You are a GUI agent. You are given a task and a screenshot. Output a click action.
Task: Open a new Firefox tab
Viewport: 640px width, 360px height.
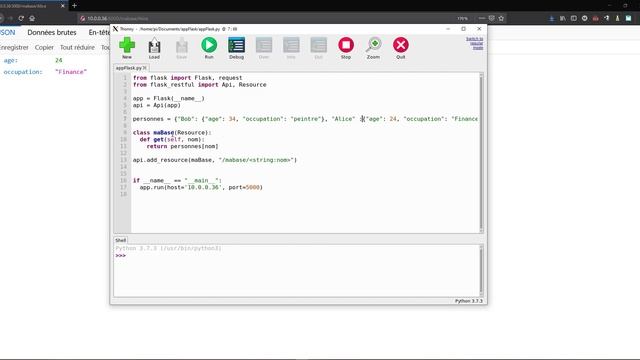tap(74, 6)
